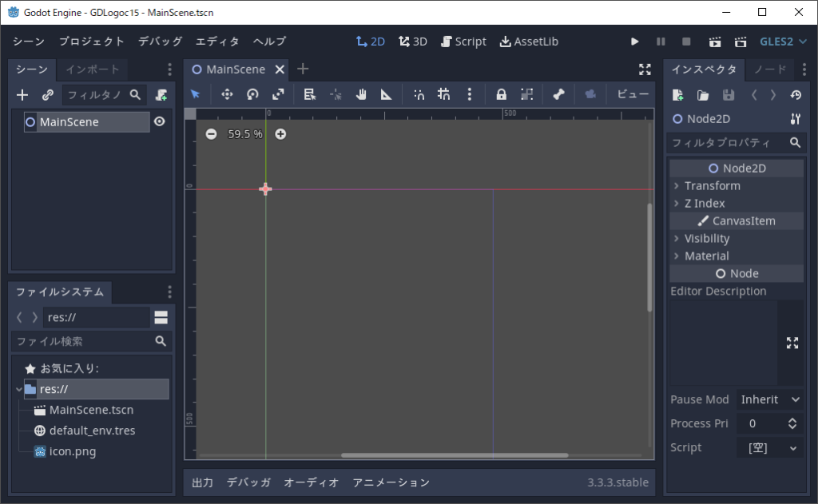
Task: Select the Rotate mode tool
Action: 252,94
